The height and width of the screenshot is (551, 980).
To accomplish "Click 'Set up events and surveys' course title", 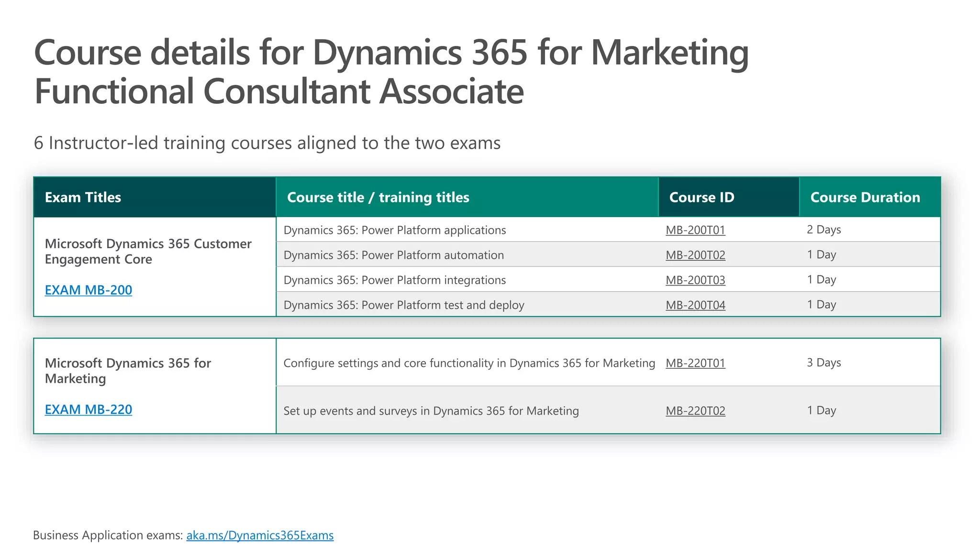I will click(x=431, y=411).
